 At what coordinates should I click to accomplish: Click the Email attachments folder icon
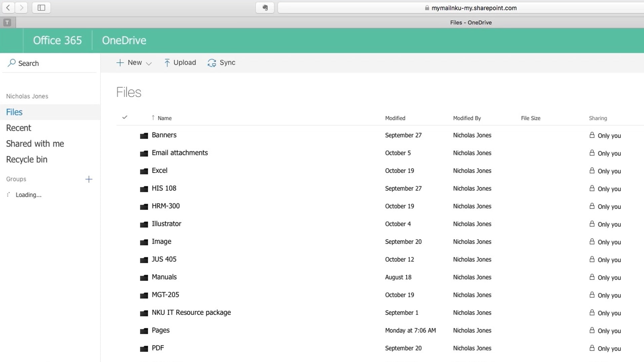[x=144, y=153]
